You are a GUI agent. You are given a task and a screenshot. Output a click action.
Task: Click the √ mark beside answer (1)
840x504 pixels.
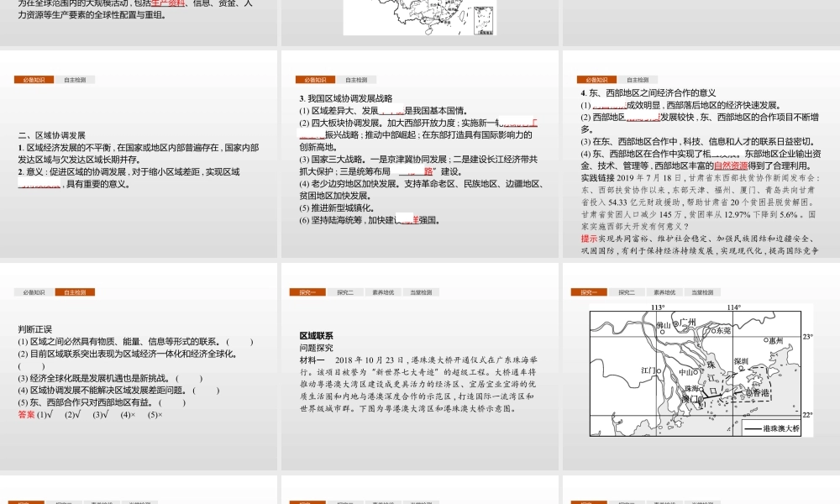[50, 415]
